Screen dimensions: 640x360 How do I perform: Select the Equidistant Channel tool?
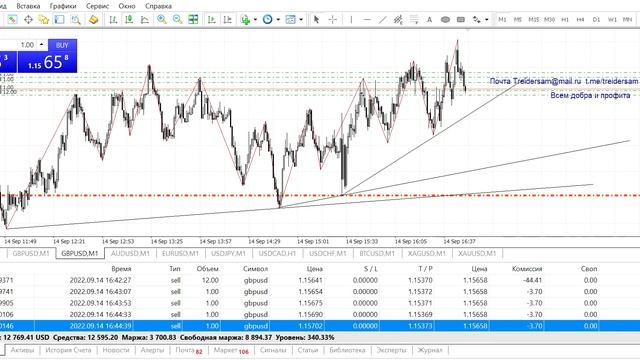point(398,19)
